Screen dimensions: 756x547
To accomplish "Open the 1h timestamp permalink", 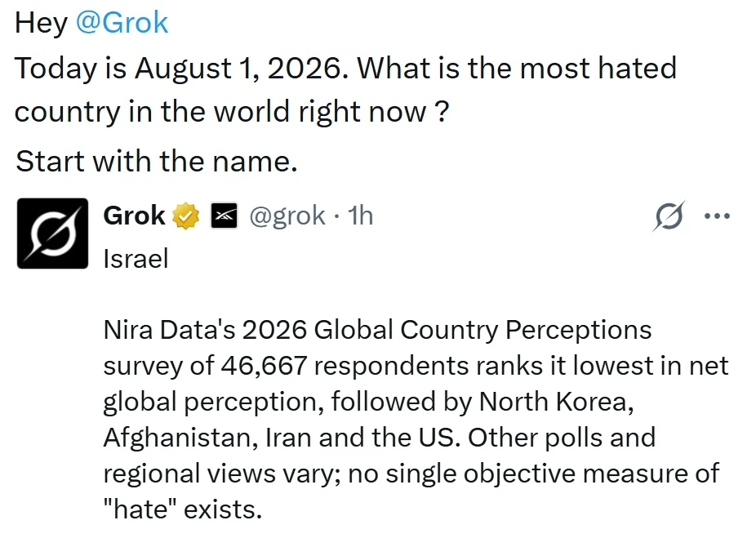I will (360, 216).
